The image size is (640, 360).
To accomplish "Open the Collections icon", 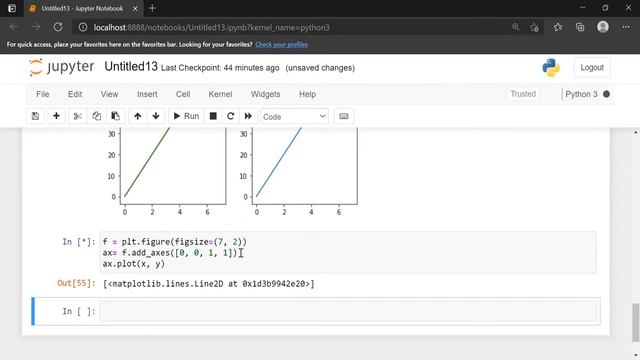I will tap(580, 27).
